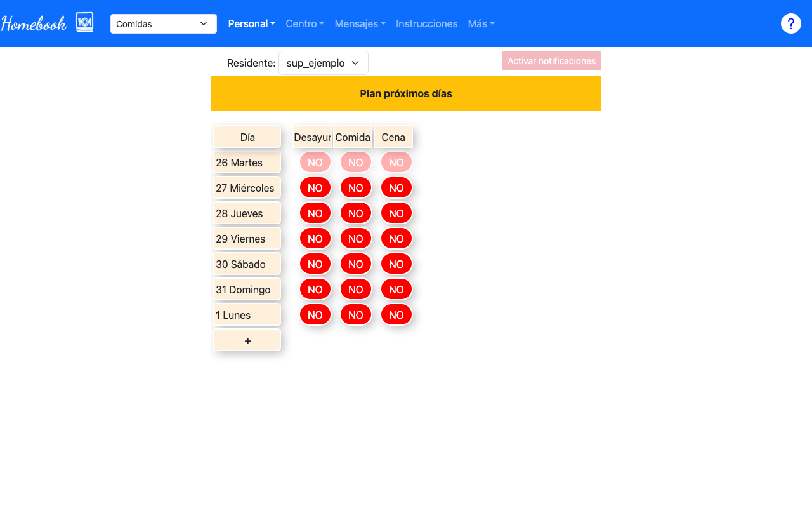Toggle Cena NO for 1 Lunes

tap(396, 315)
